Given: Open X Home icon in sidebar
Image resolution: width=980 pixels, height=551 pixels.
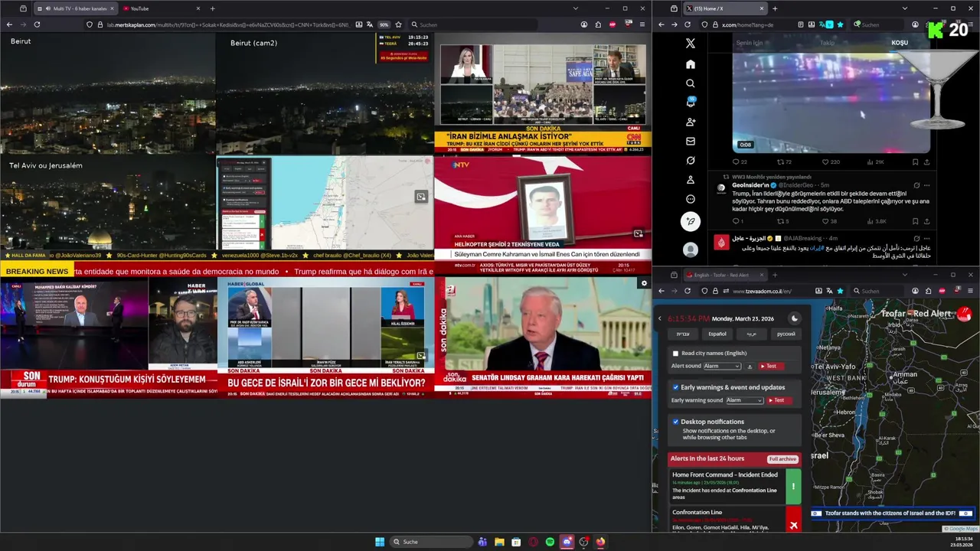Looking at the screenshot, I should click(x=691, y=64).
